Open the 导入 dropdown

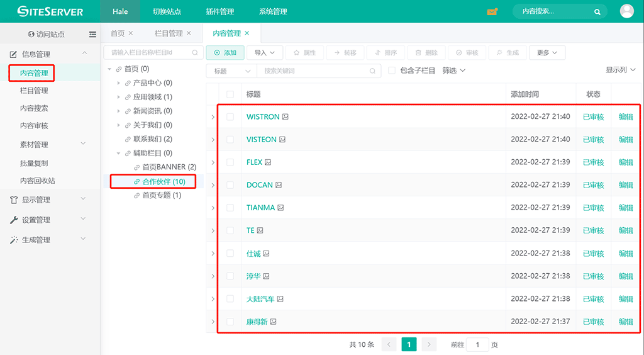(x=265, y=53)
